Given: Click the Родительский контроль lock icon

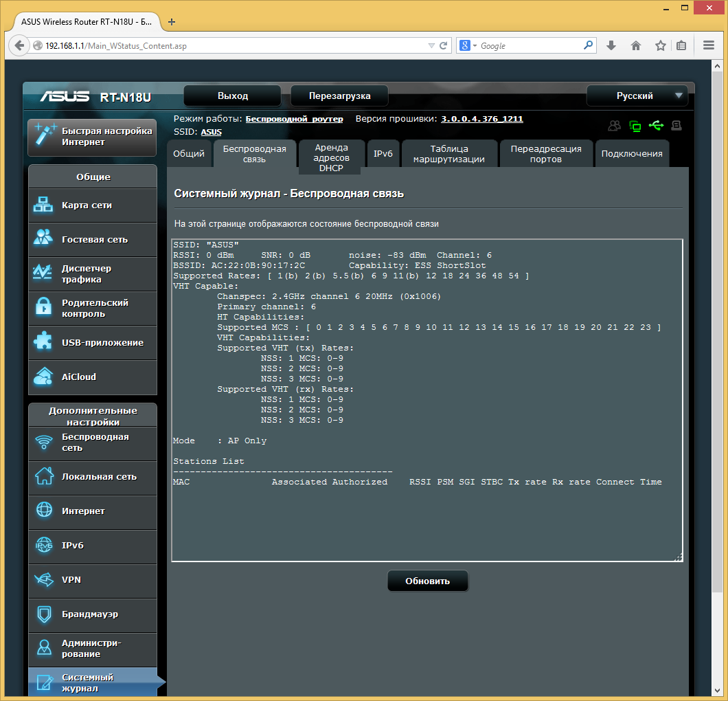Looking at the screenshot, I should (x=43, y=307).
